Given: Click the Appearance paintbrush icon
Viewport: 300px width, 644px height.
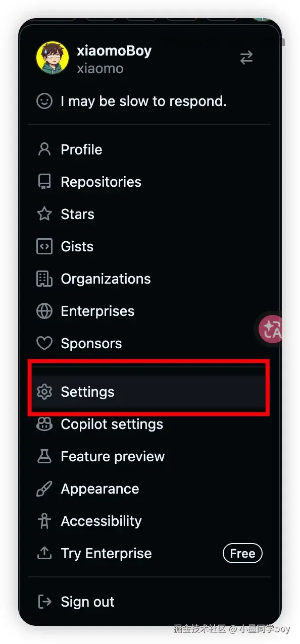Looking at the screenshot, I should pyautogui.click(x=44, y=489).
